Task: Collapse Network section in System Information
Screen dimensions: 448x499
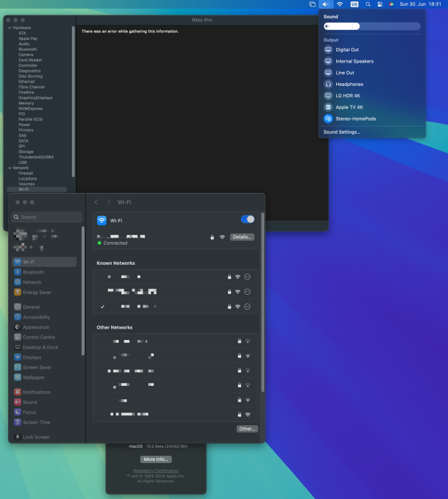Action: pos(9,168)
